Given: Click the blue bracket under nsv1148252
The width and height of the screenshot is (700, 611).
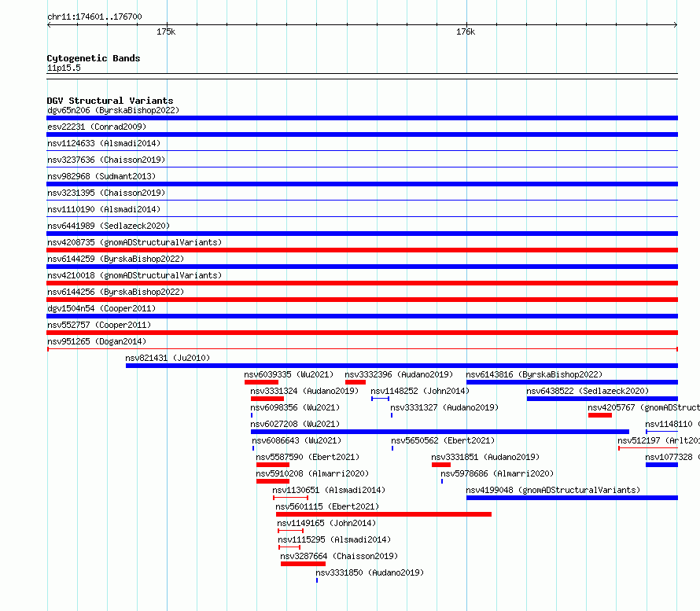Looking at the screenshot, I should click(x=381, y=399).
